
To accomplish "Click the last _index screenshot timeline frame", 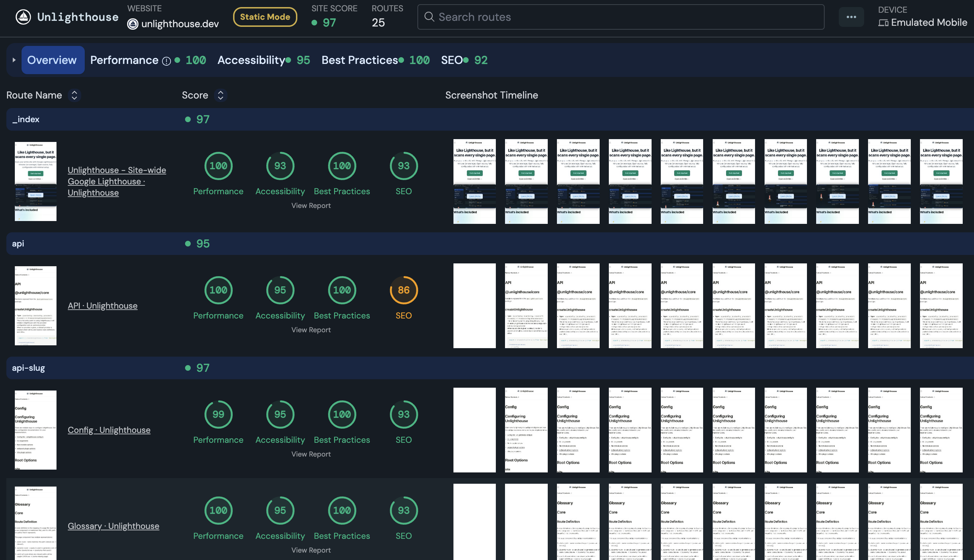I will tap(941, 181).
